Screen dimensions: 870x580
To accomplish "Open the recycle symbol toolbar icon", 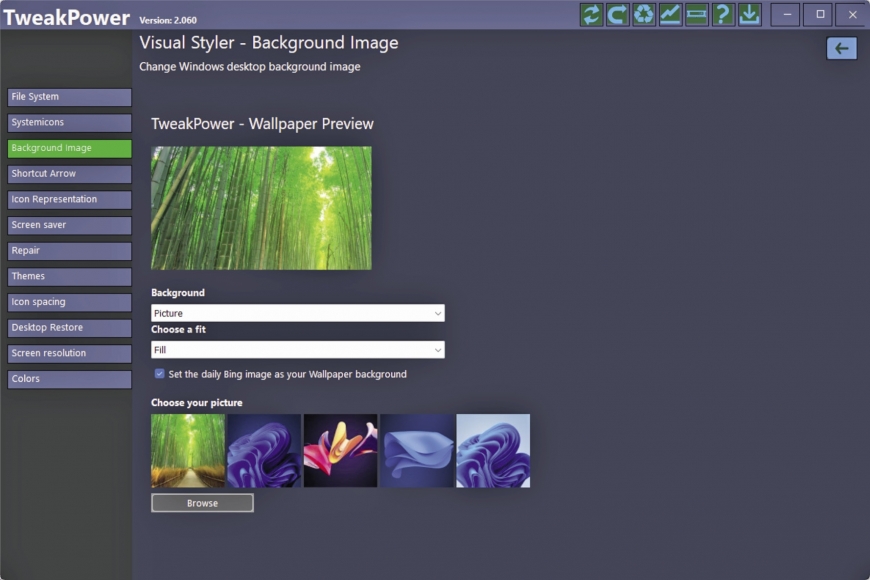I will (644, 14).
